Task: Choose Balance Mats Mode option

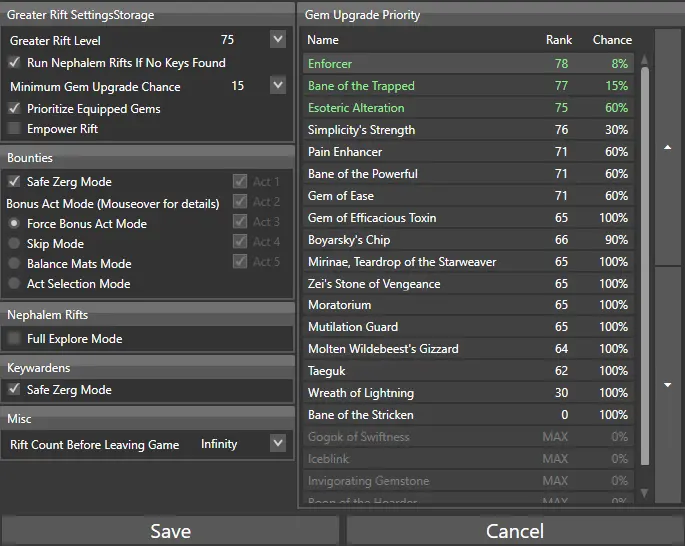Action: coord(14,264)
